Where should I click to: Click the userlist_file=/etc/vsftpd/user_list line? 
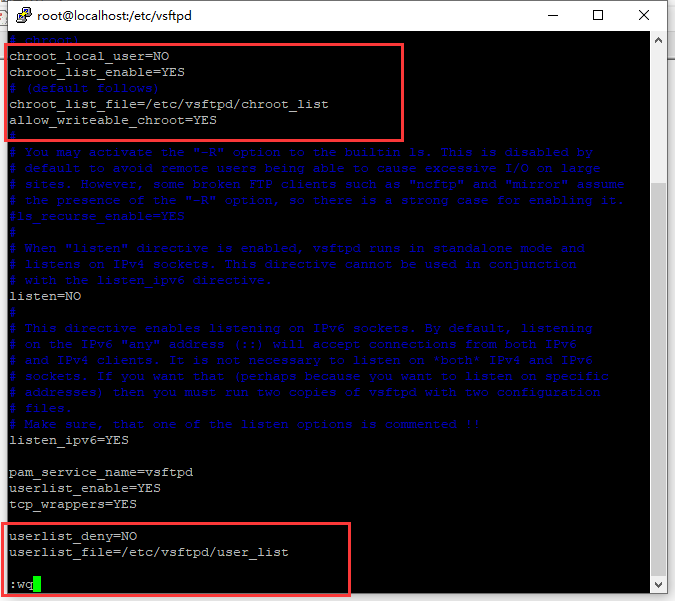click(x=149, y=552)
